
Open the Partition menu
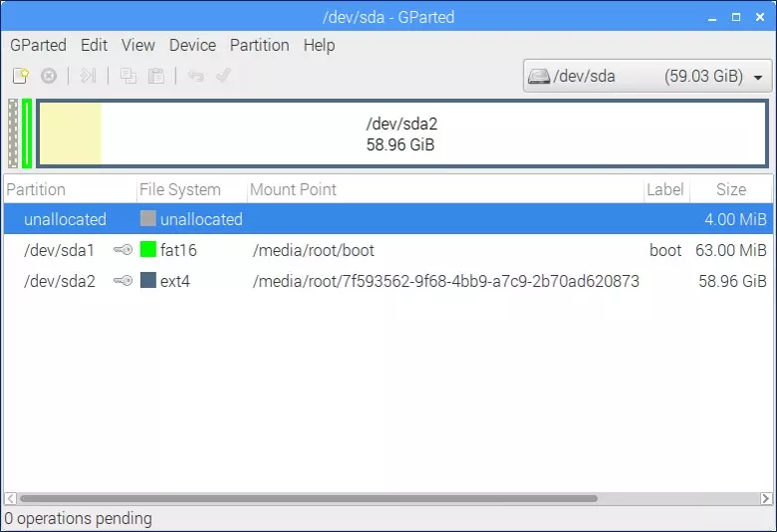coord(259,45)
